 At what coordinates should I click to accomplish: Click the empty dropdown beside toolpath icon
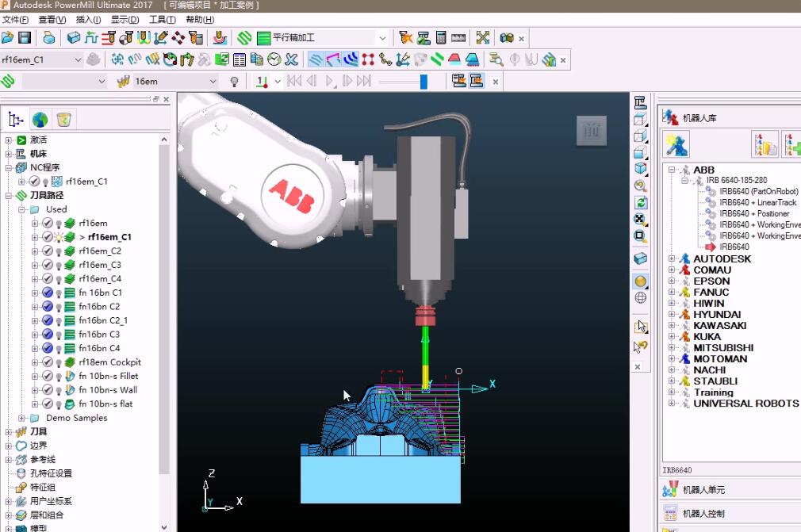coord(64,82)
